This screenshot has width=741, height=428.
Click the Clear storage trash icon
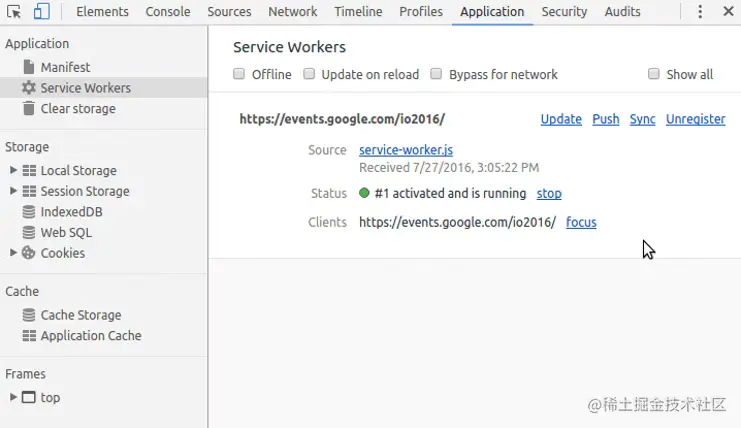tap(29, 108)
